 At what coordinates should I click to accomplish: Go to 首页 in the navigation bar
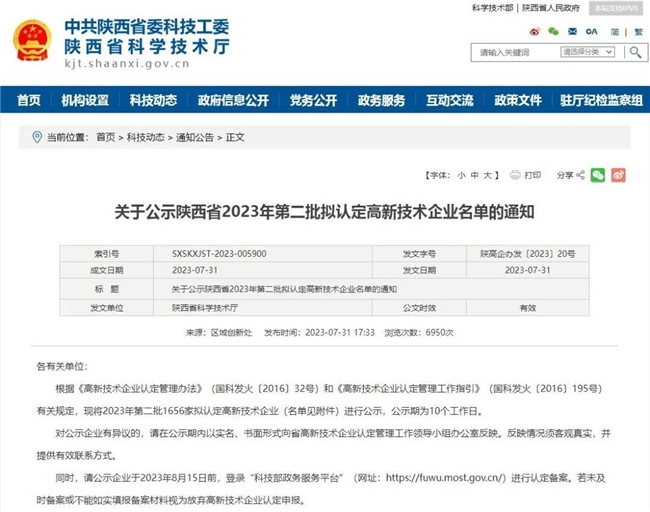click(x=29, y=101)
